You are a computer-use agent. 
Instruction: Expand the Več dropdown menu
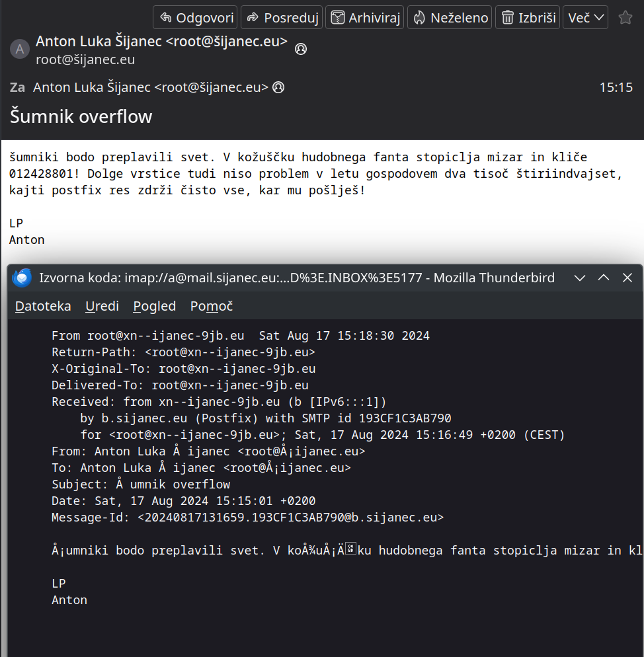point(586,17)
